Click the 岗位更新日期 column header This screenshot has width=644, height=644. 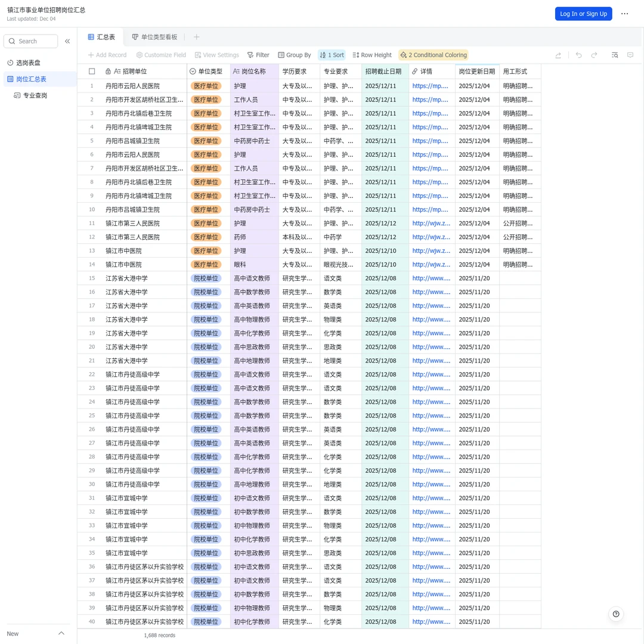[477, 72]
